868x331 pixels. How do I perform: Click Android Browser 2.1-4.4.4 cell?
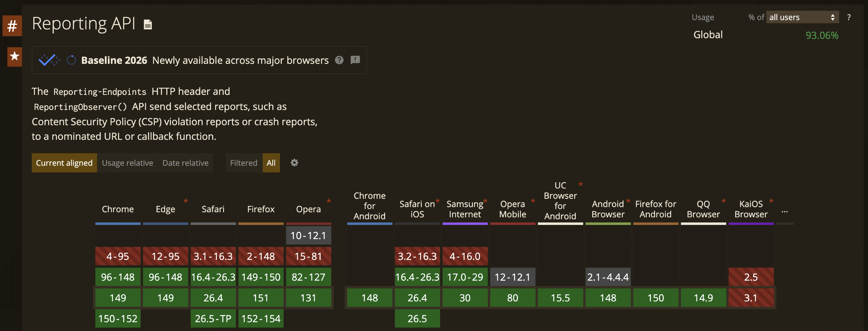point(608,277)
